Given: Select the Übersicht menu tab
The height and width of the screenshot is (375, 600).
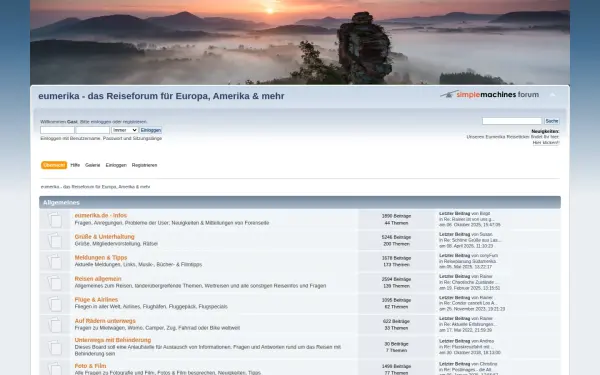Looking at the screenshot, I should [54, 165].
